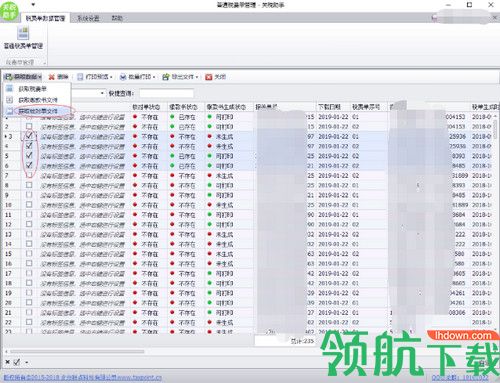Uncheck the checkbox in row 3

coord(29,136)
